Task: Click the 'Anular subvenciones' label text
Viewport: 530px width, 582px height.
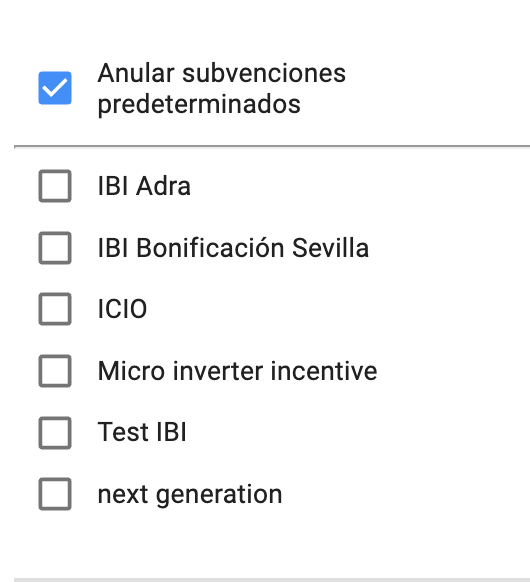Action: click(x=222, y=73)
